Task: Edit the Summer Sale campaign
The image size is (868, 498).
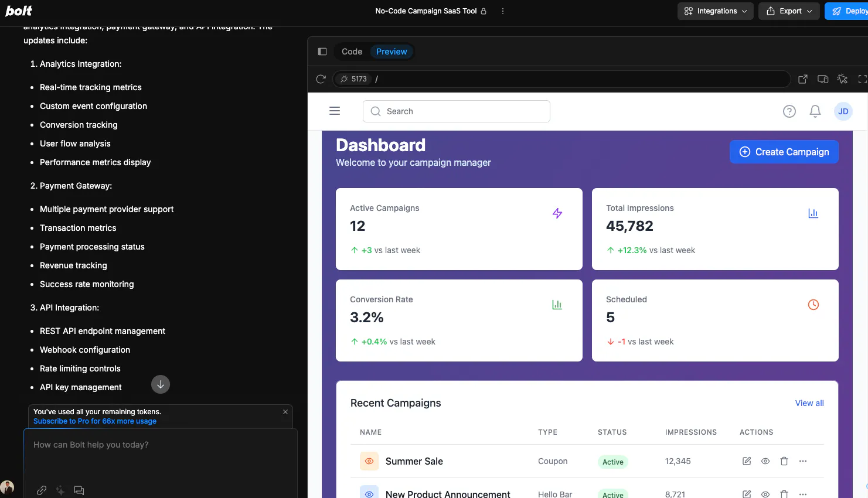Action: [747, 461]
